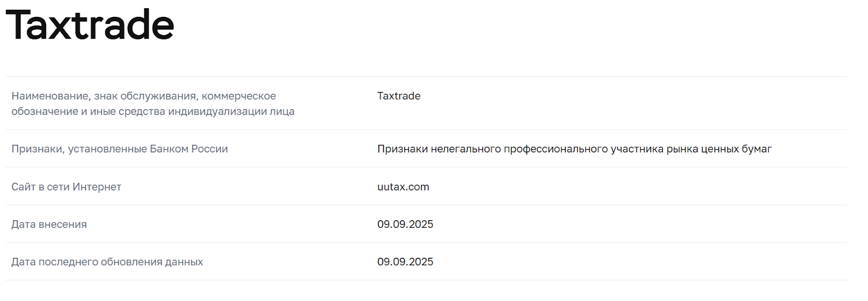Image resolution: width=868 pixels, height=301 pixels.
Task: Click the "Дата внесения" label
Action: 49,225
